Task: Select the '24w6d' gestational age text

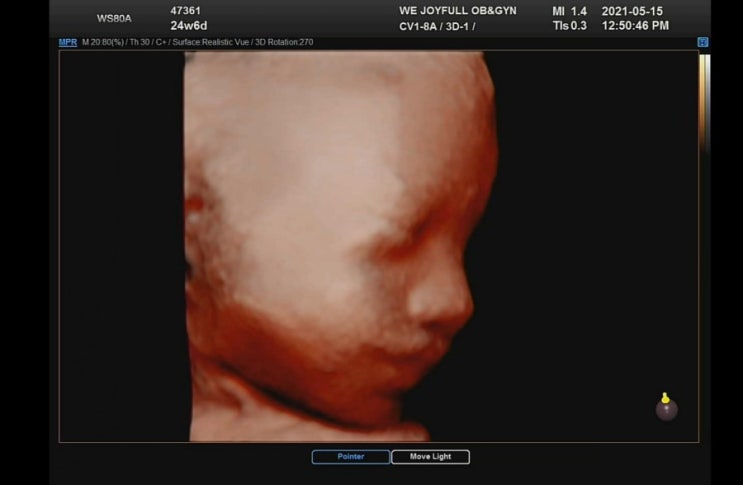Action: click(x=189, y=26)
